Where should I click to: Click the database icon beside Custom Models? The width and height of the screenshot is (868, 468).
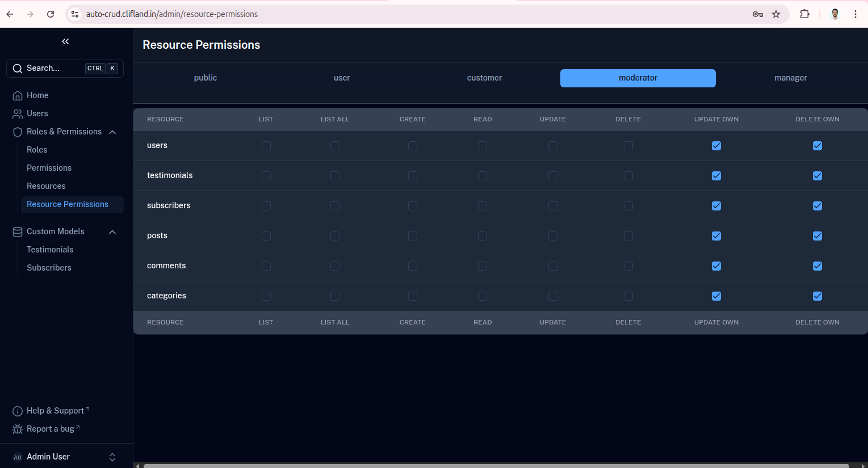tap(18, 232)
